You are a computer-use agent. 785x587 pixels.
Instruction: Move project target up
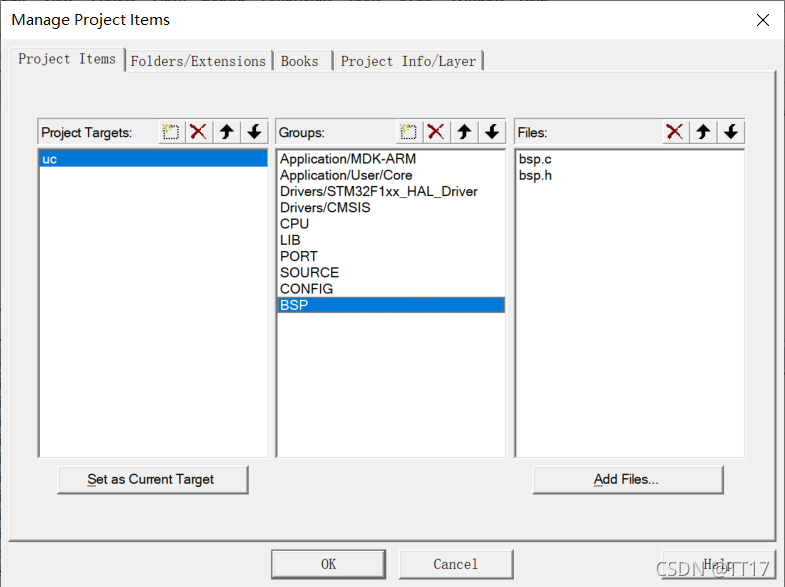227,132
